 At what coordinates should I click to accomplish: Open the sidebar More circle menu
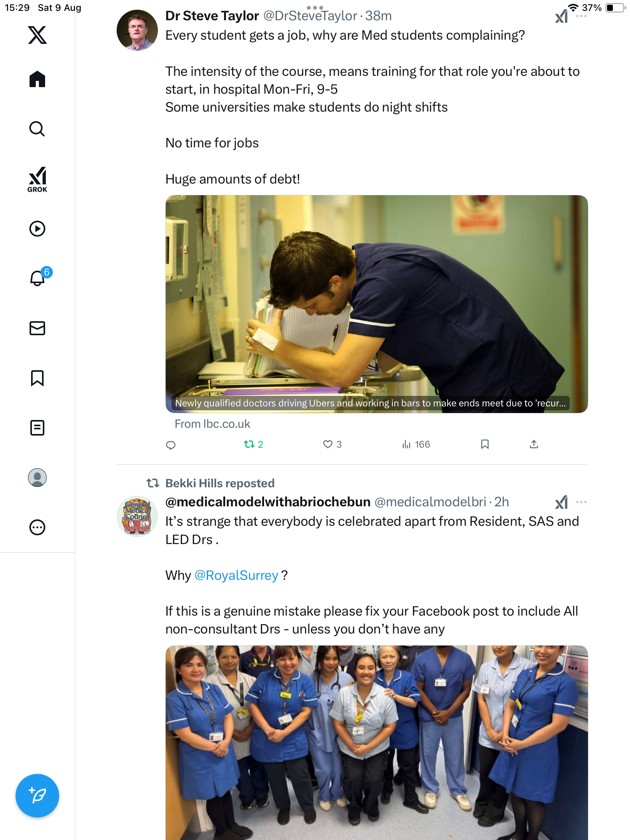(37, 527)
